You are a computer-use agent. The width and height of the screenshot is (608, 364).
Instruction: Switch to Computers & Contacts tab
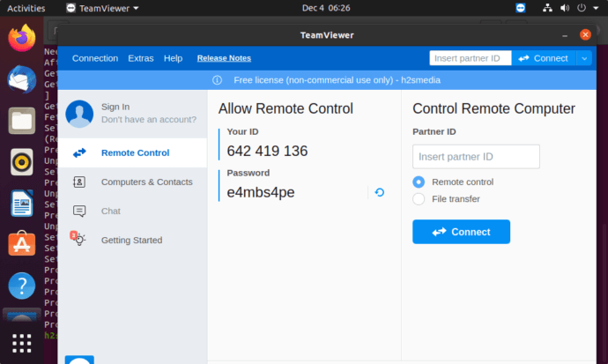pyautogui.click(x=132, y=182)
